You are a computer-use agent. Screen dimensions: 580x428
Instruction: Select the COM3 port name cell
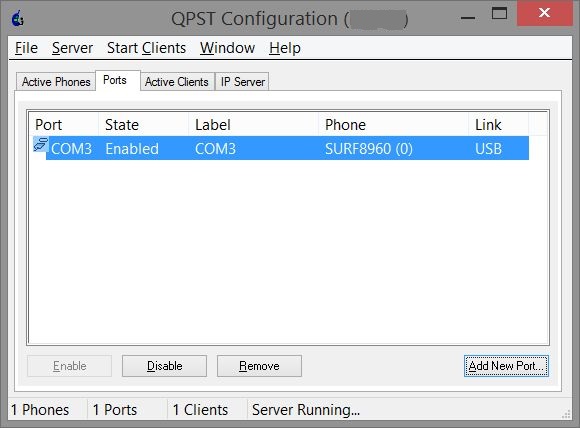point(71,149)
